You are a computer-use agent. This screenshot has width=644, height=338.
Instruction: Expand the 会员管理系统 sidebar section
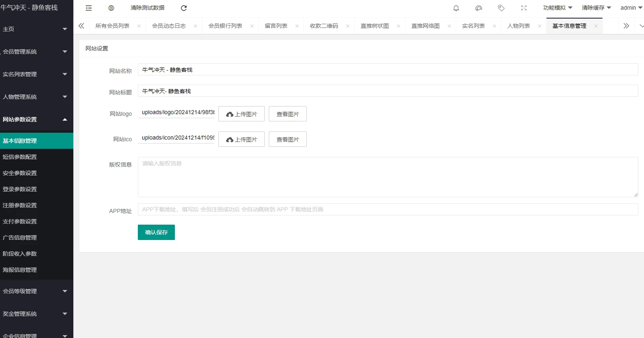(x=36, y=52)
